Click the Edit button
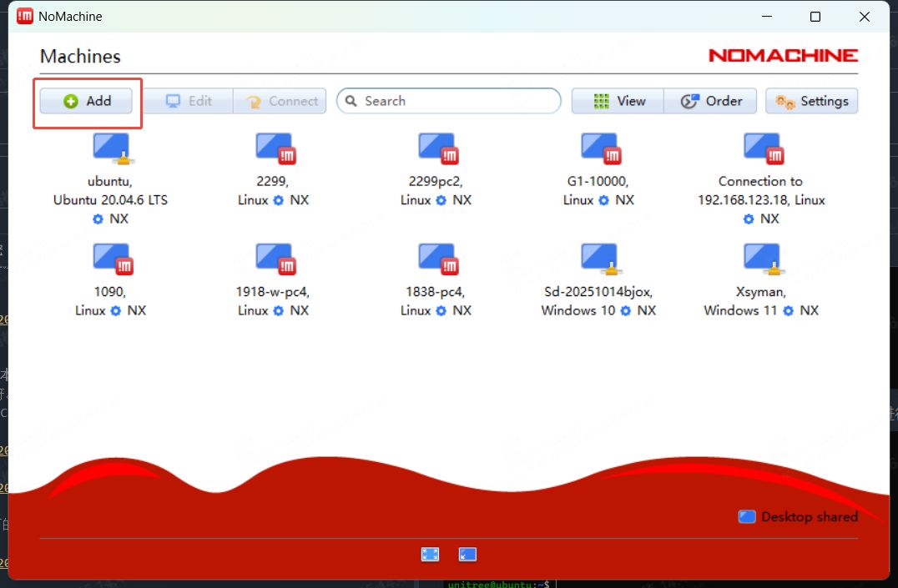The height and width of the screenshot is (588, 898). pyautogui.click(x=188, y=102)
